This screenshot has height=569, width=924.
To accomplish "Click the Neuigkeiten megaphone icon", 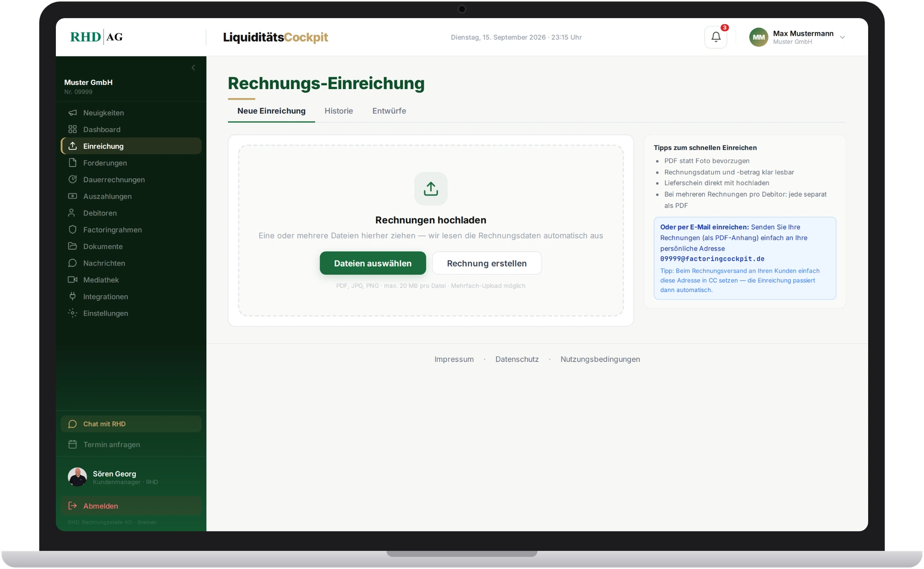I will pos(73,113).
